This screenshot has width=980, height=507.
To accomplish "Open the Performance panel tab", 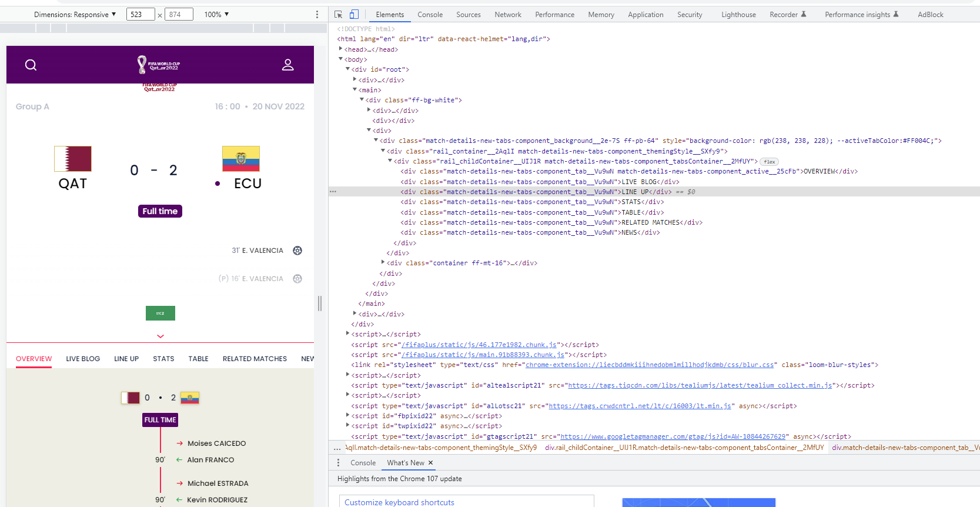I will coord(555,15).
